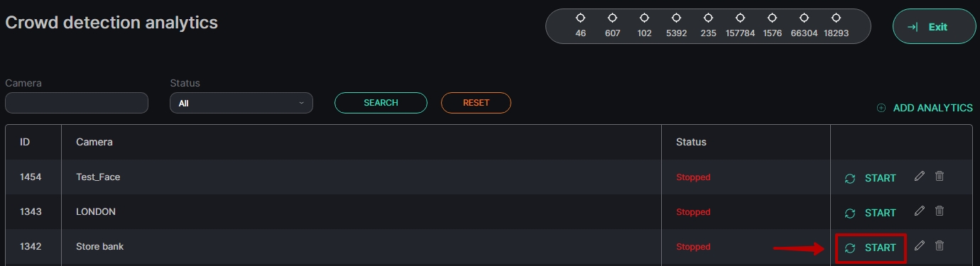Click the pencil icon for LONDON camera
This screenshot has width=980, height=266.
920,211
